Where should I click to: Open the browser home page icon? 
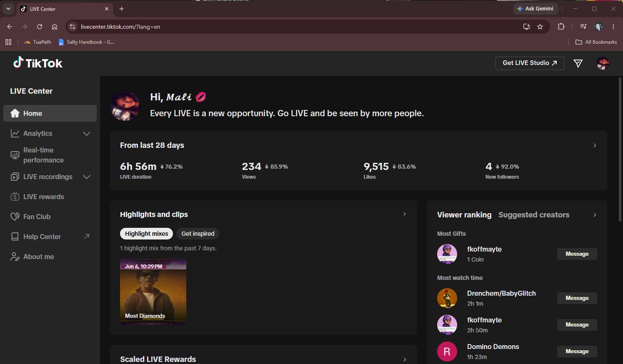55,27
